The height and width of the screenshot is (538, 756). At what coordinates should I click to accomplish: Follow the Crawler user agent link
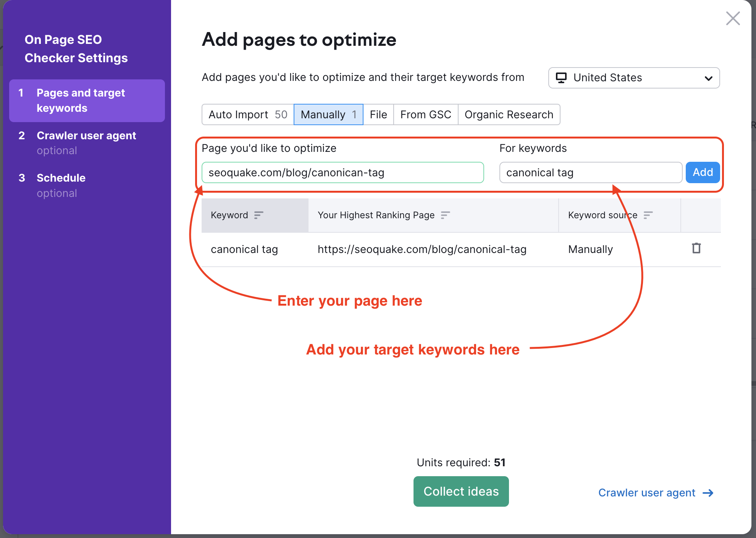(x=646, y=493)
